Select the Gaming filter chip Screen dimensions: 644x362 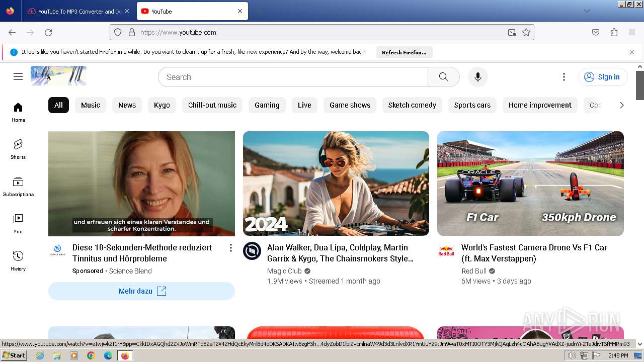tap(267, 105)
